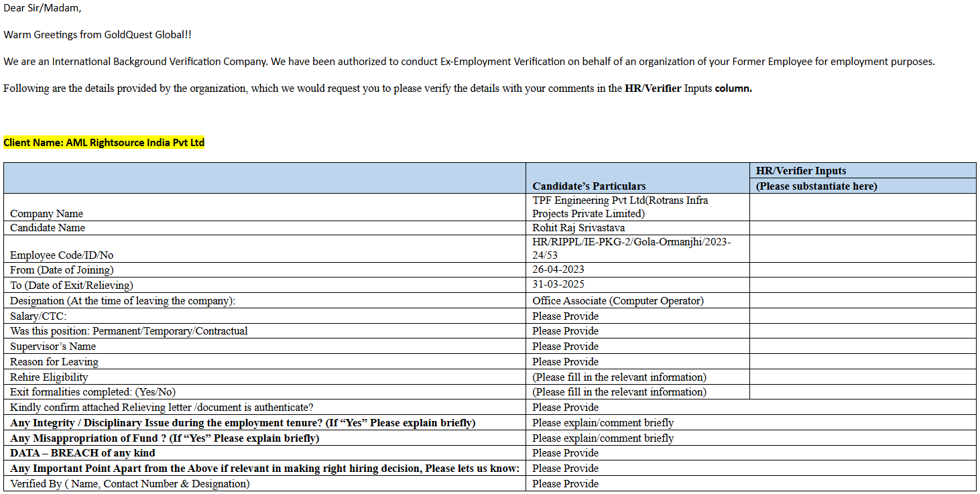
Task: Click "Please Provide" in the Permanent/Temporary/Contractual row
Action: [566, 331]
